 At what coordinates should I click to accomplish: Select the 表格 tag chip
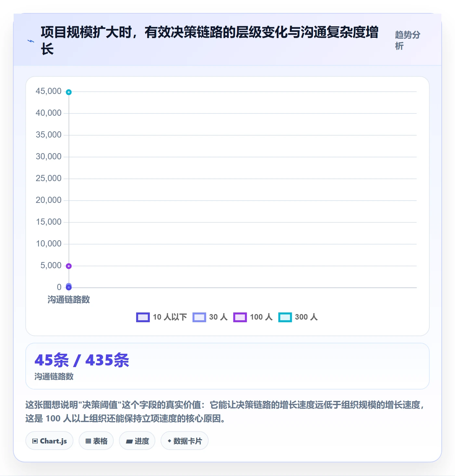(x=96, y=441)
